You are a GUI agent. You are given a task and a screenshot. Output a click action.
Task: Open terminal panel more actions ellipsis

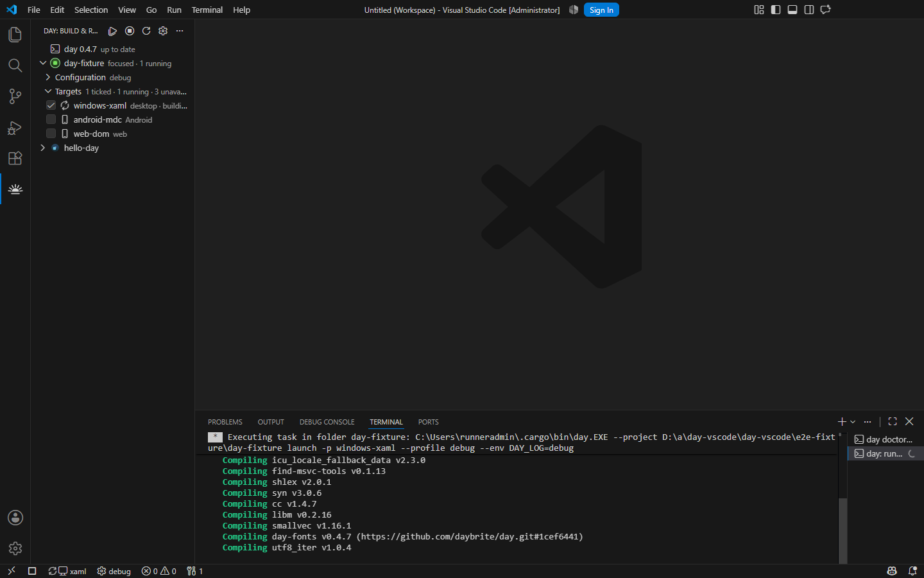[868, 421]
